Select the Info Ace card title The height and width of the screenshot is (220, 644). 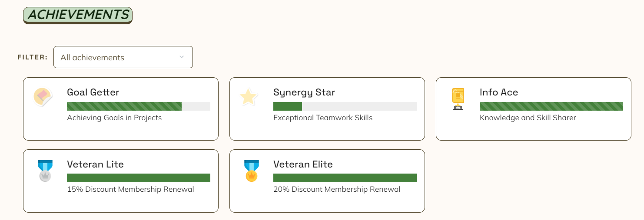tap(499, 92)
